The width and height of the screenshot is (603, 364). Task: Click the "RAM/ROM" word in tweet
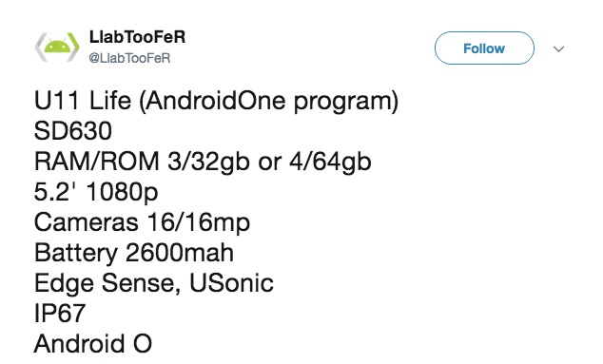(96, 161)
